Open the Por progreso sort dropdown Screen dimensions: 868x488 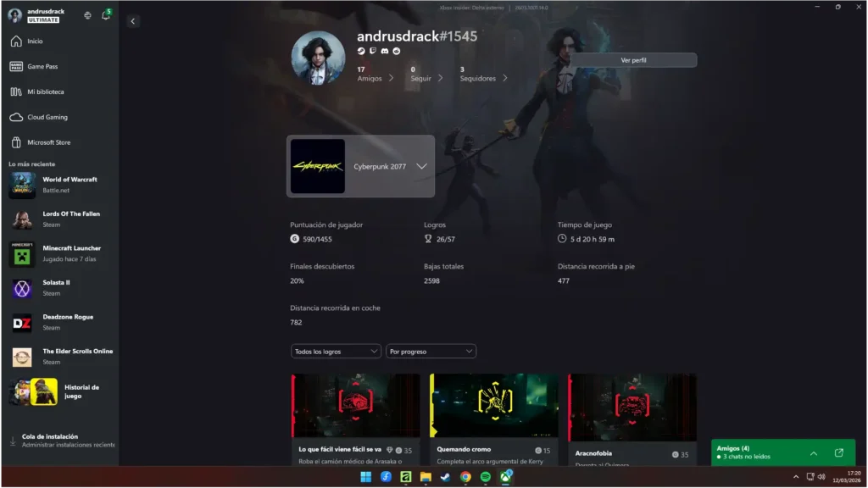coord(431,352)
